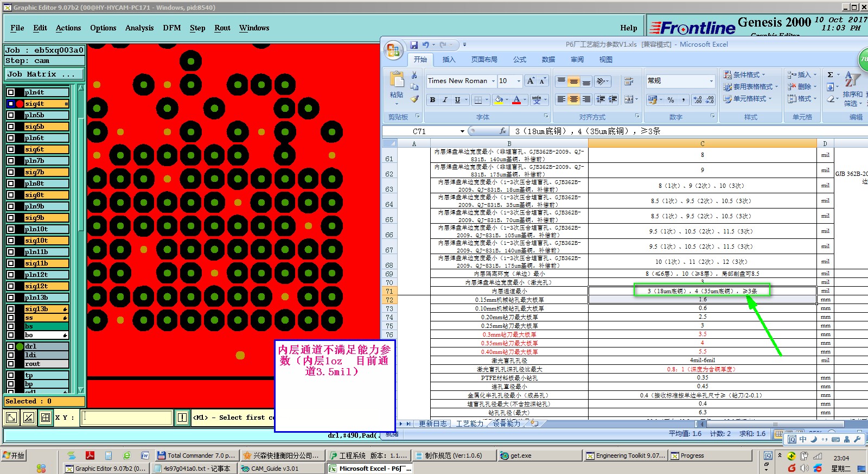Image resolution: width=868 pixels, height=474 pixels.
Task: Click the decrease indent icon
Action: tap(601, 99)
